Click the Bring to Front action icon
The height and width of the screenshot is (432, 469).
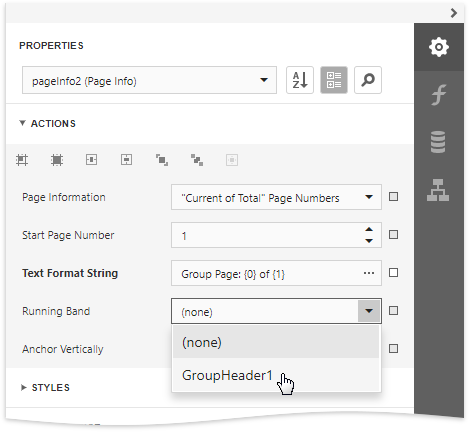coord(162,160)
